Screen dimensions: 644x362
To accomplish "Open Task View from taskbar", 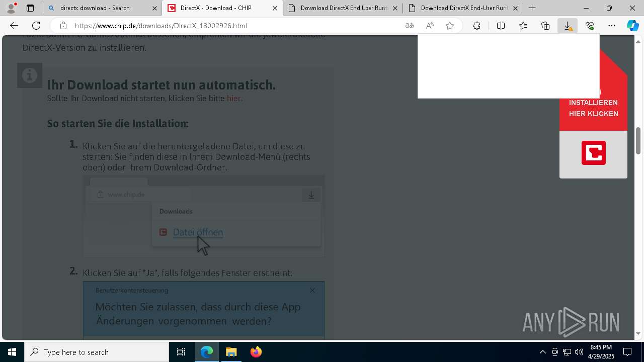I will (181, 352).
